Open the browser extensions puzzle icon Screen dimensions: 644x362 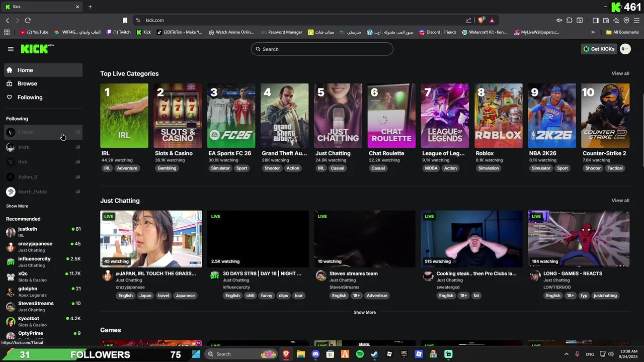pyautogui.click(x=569, y=20)
